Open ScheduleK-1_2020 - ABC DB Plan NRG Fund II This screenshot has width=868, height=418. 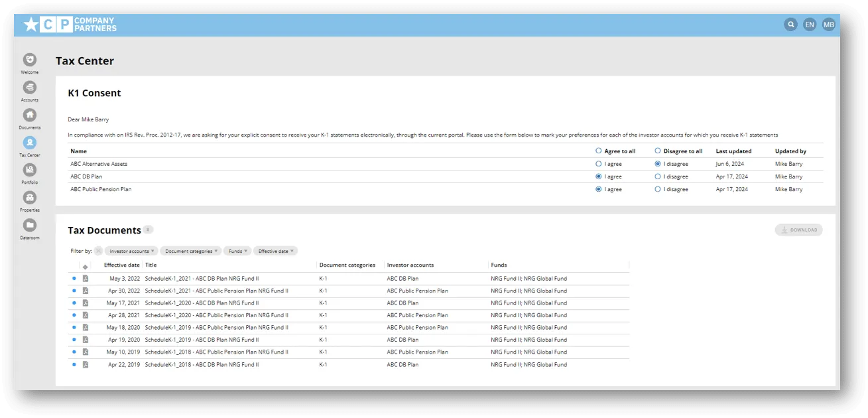[202, 303]
